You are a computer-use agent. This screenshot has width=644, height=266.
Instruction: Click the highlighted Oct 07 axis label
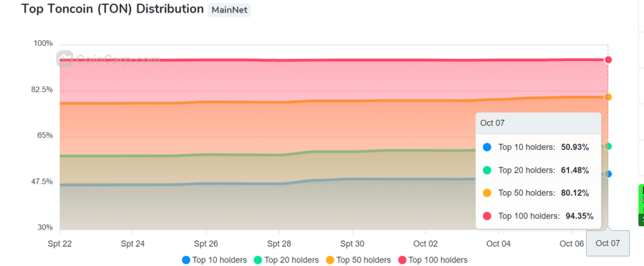pos(607,244)
